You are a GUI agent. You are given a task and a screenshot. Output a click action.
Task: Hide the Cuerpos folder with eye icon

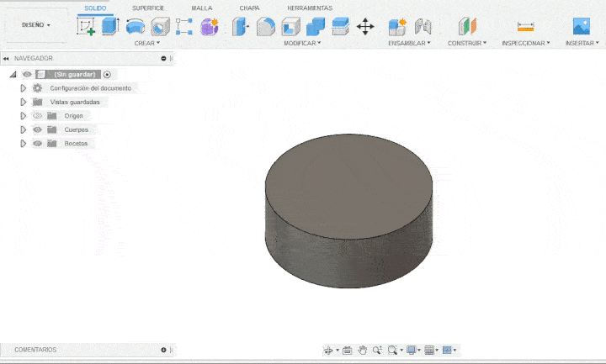coord(37,129)
